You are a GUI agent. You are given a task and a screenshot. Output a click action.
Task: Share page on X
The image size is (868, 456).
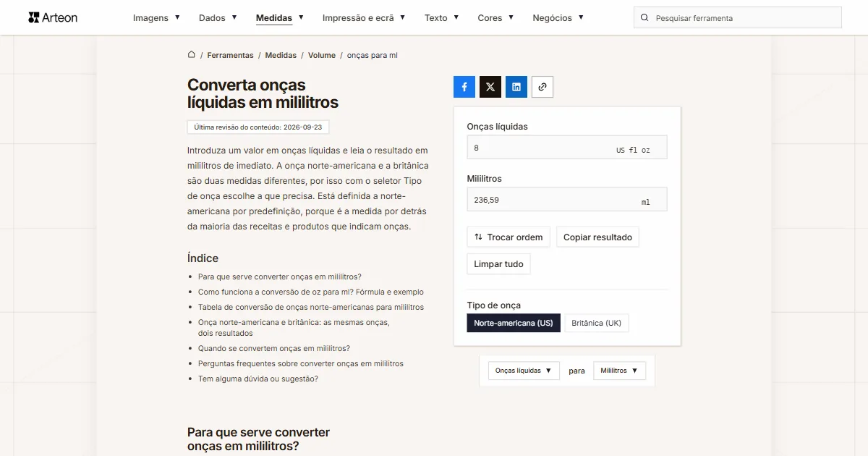[x=490, y=87]
